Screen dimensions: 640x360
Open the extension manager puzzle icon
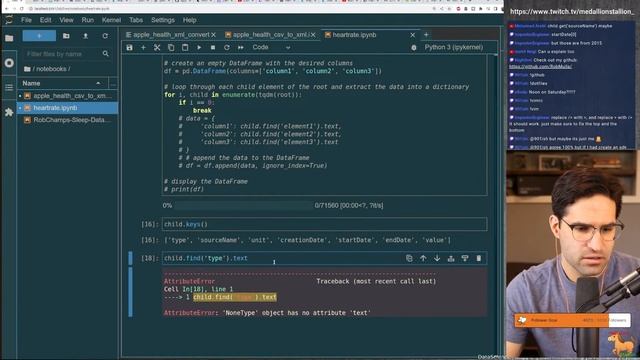9,112
